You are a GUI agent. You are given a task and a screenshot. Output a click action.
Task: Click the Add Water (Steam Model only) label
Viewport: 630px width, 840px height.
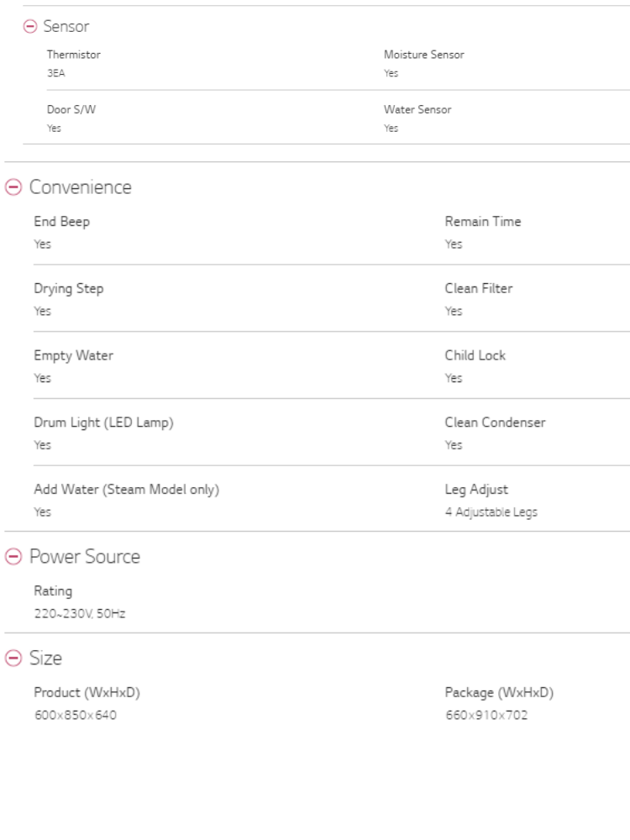point(126,490)
